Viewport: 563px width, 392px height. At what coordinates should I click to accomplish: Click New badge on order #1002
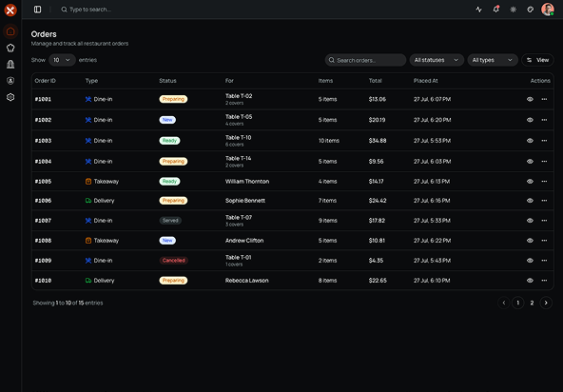pos(167,120)
